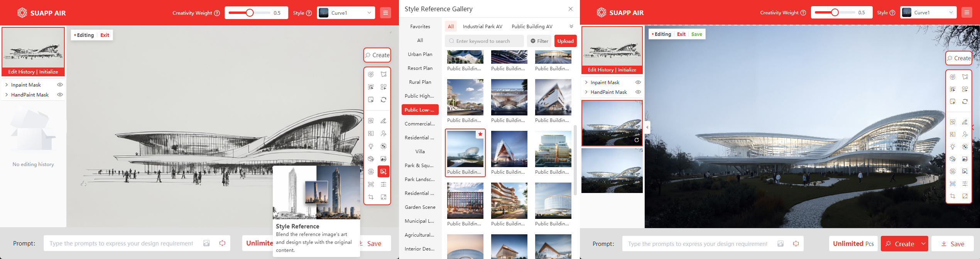Click the circular-arrows refresh tool in sketch editor
The image size is (980, 259).
click(384, 100)
